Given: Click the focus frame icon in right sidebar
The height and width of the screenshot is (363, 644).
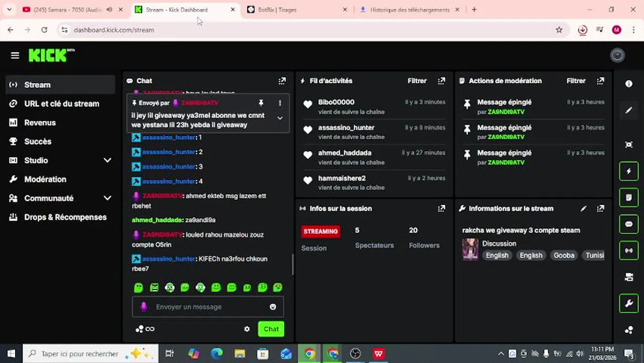Looking at the screenshot, I should click(629, 145).
